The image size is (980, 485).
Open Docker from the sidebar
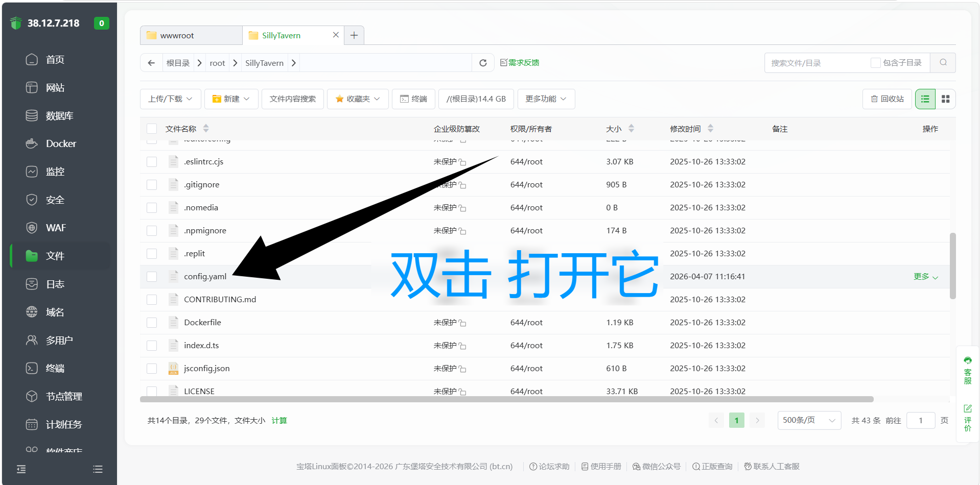coord(61,144)
